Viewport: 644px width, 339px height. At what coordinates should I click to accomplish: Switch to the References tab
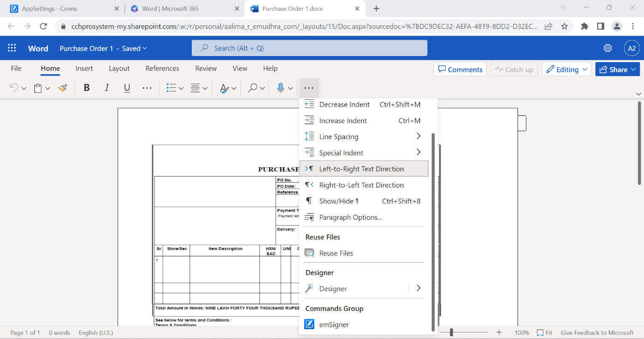click(x=162, y=68)
